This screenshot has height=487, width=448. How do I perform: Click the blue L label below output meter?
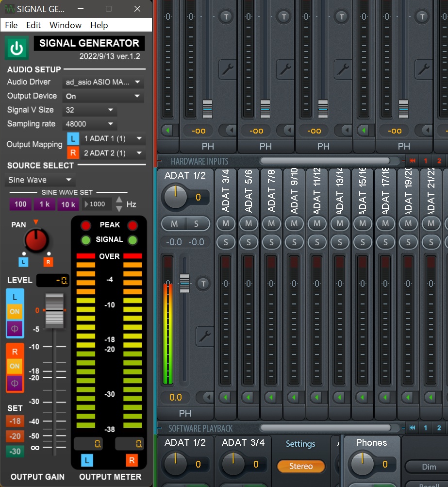point(87,460)
